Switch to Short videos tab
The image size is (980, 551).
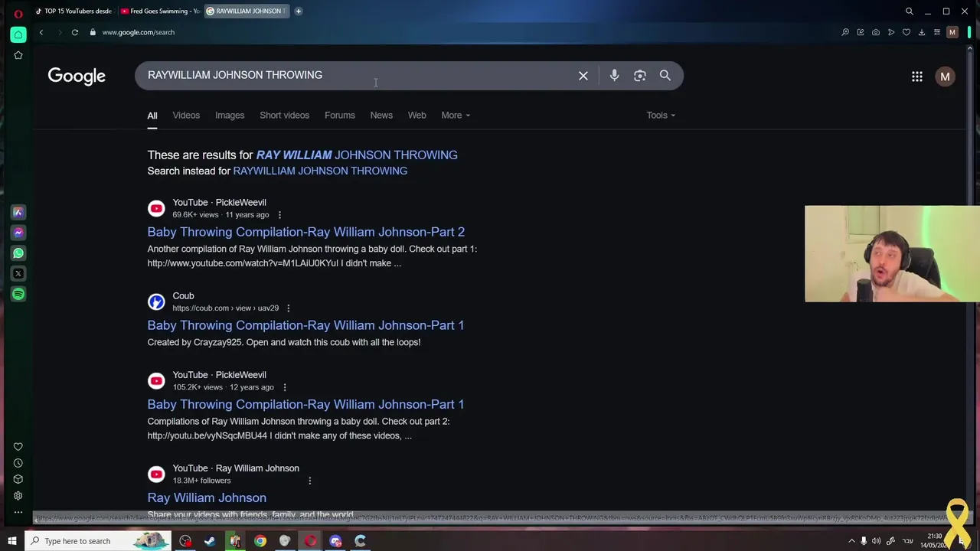(x=284, y=116)
